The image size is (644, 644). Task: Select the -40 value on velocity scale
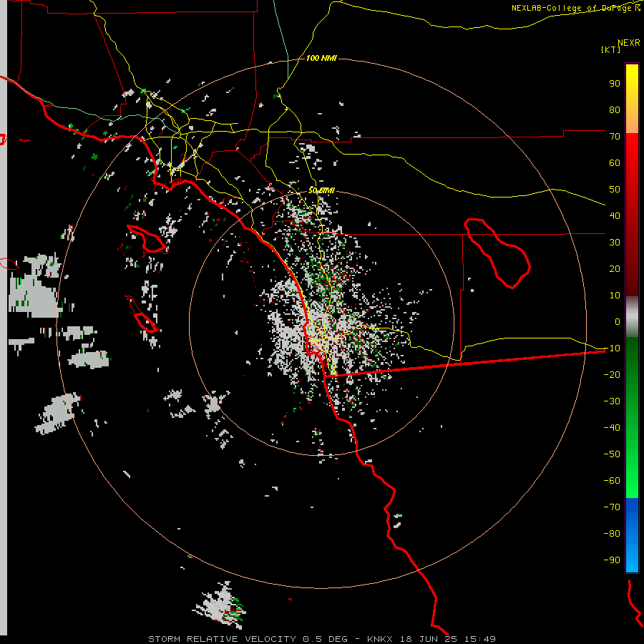tap(612, 428)
